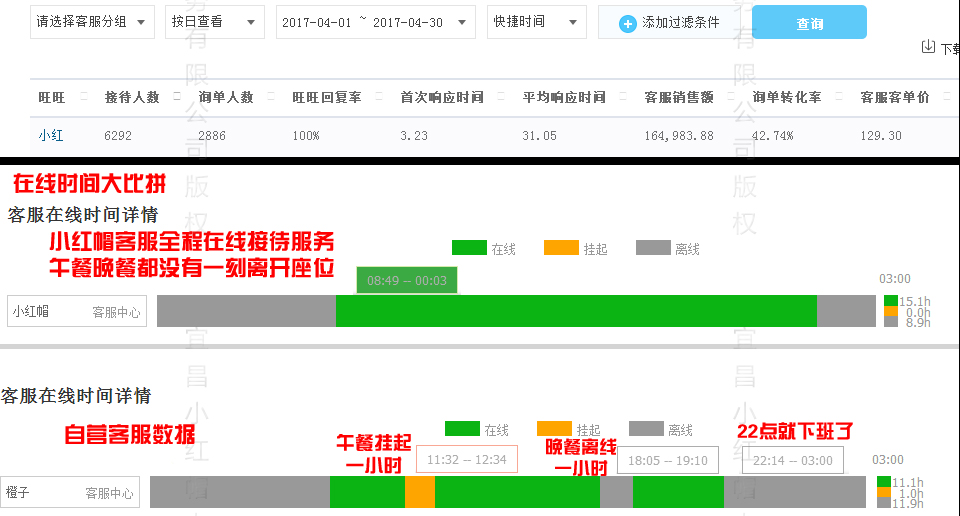Click orange 挂起 legend swatch in 橙子 chart
Image resolution: width=960 pixels, height=516 pixels.
coord(554,428)
